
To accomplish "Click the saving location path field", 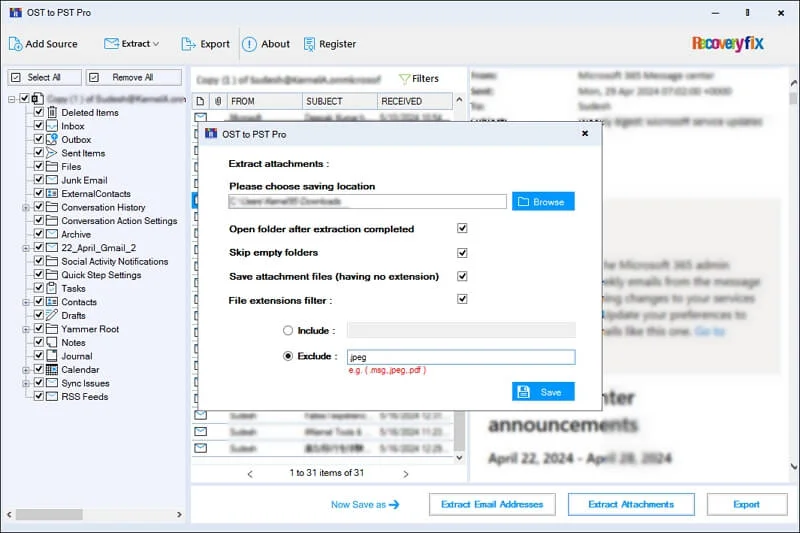I will point(367,201).
